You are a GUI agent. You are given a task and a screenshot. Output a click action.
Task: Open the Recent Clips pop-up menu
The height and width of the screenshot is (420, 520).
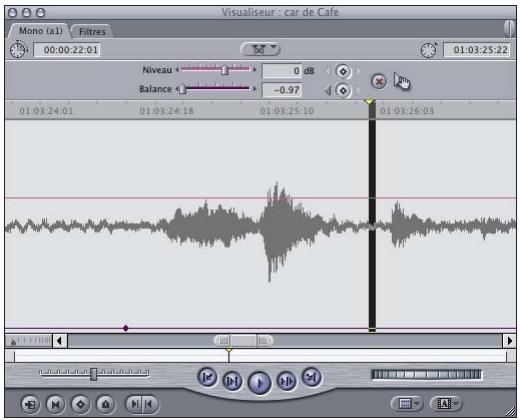[407, 404]
